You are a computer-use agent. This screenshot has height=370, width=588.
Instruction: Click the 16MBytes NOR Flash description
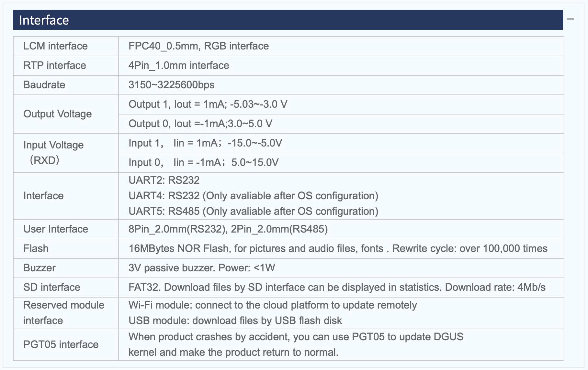click(338, 248)
